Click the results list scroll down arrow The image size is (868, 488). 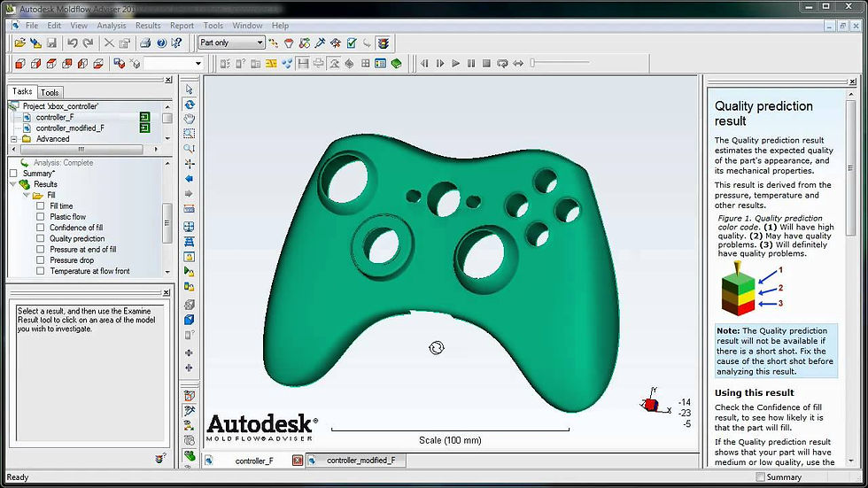coord(167,272)
